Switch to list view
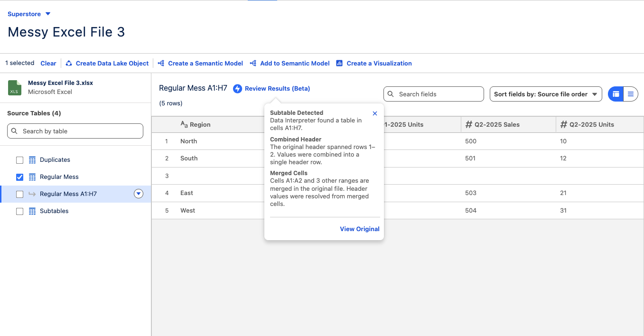The height and width of the screenshot is (336, 644). point(631,94)
